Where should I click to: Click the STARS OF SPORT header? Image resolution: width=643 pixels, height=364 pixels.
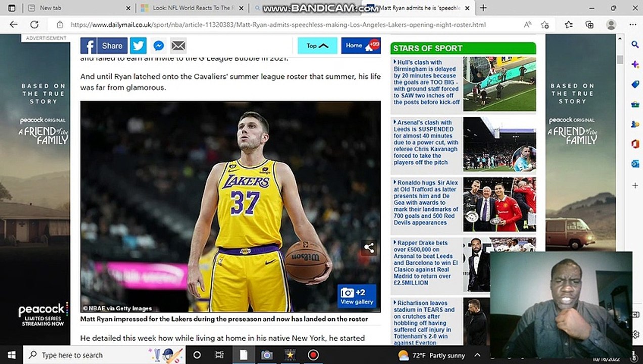(463, 48)
